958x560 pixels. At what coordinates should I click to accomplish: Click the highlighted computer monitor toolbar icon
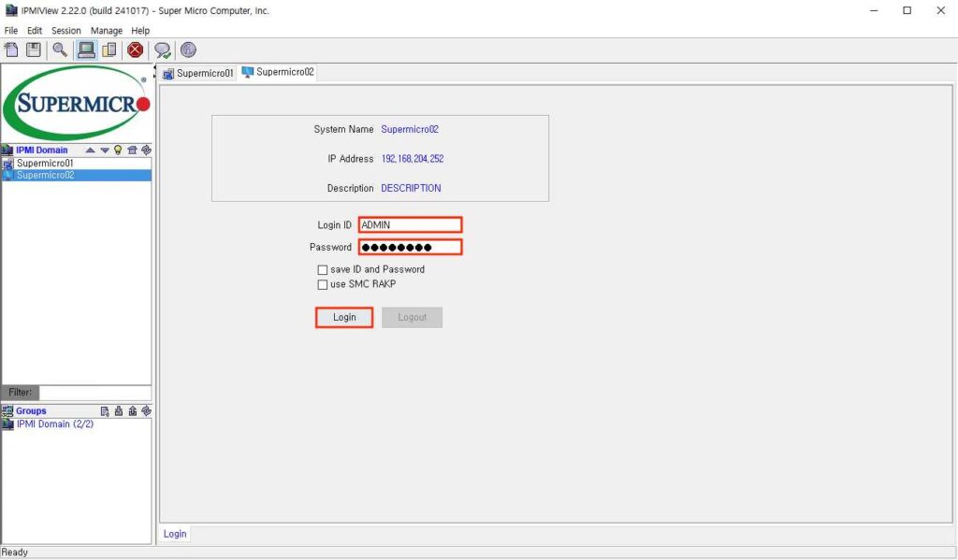pyautogui.click(x=86, y=50)
